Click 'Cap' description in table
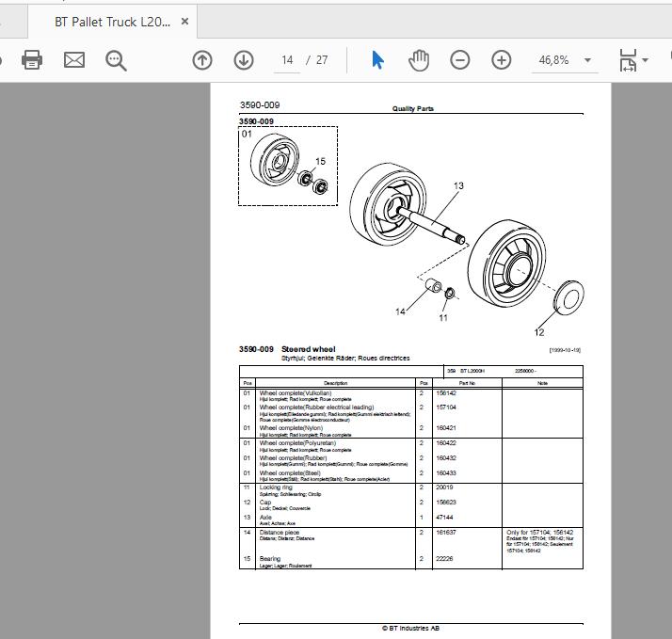 pos(265,502)
